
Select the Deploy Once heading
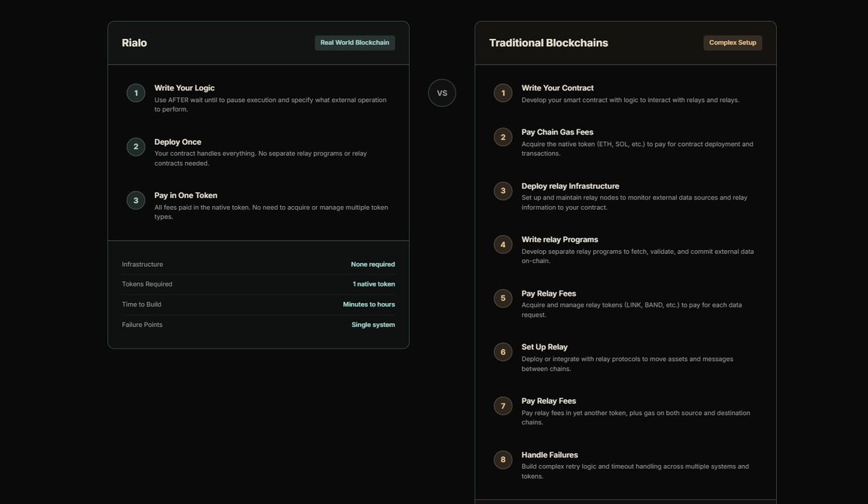pos(178,142)
